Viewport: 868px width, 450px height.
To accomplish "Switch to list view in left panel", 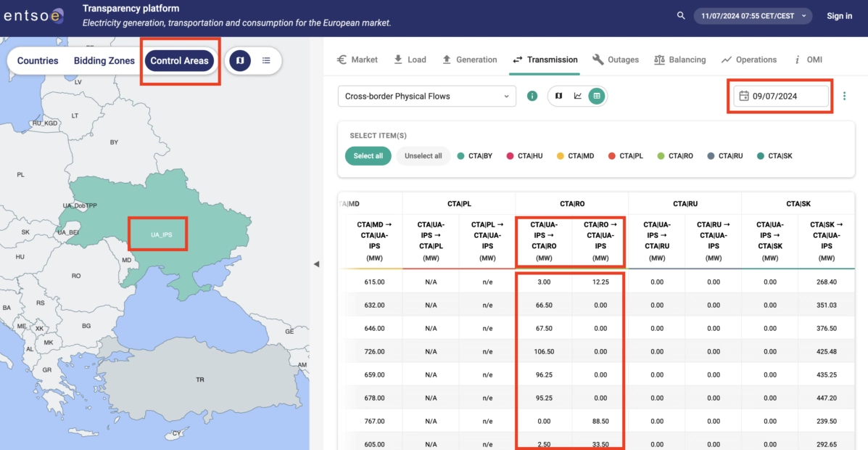I will [x=266, y=60].
